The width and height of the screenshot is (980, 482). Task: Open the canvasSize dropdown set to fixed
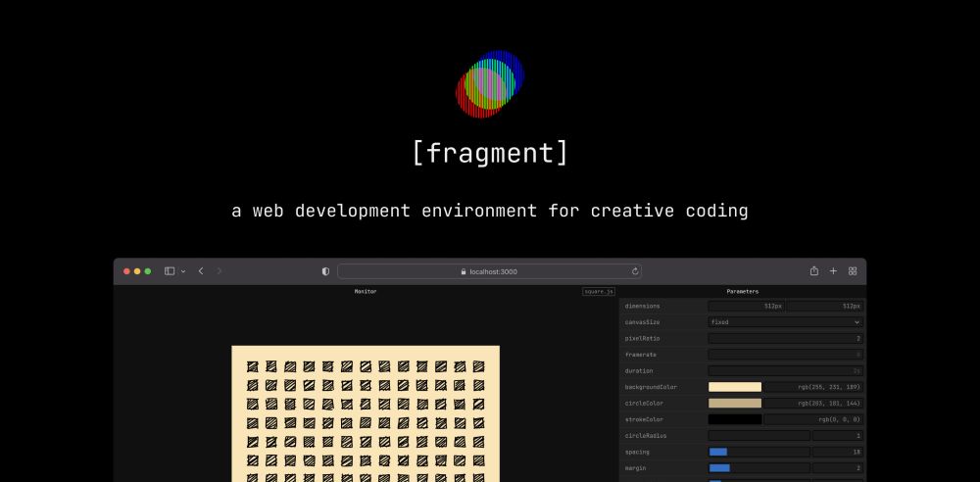[x=786, y=322]
